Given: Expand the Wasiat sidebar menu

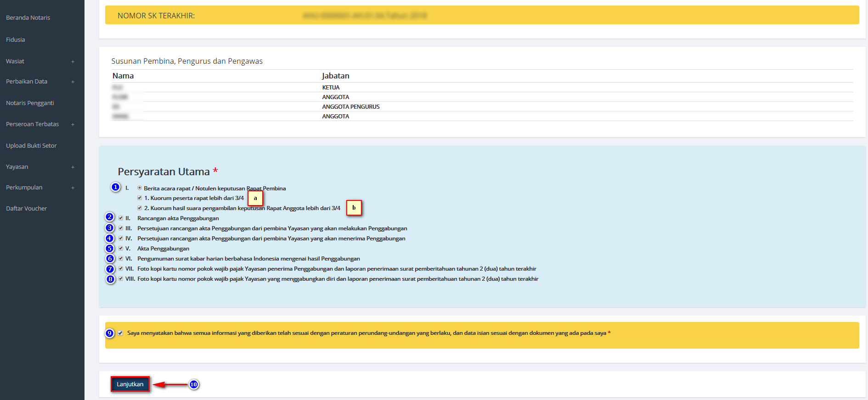Looking at the screenshot, I should pos(73,61).
